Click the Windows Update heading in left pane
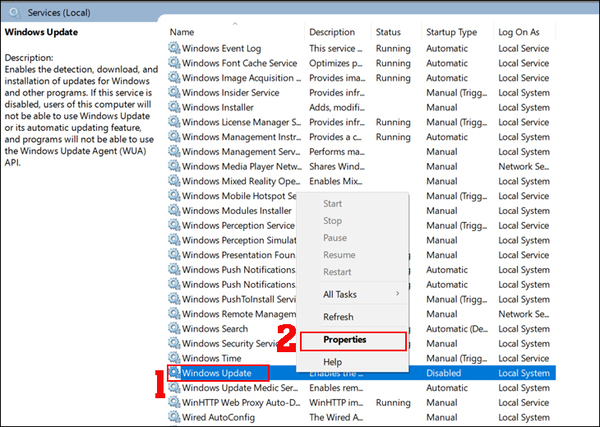600x427 pixels. pyautogui.click(x=41, y=32)
